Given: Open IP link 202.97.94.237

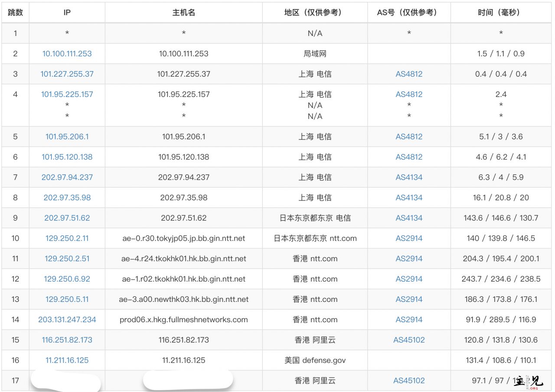Looking at the screenshot, I should tap(67, 177).
